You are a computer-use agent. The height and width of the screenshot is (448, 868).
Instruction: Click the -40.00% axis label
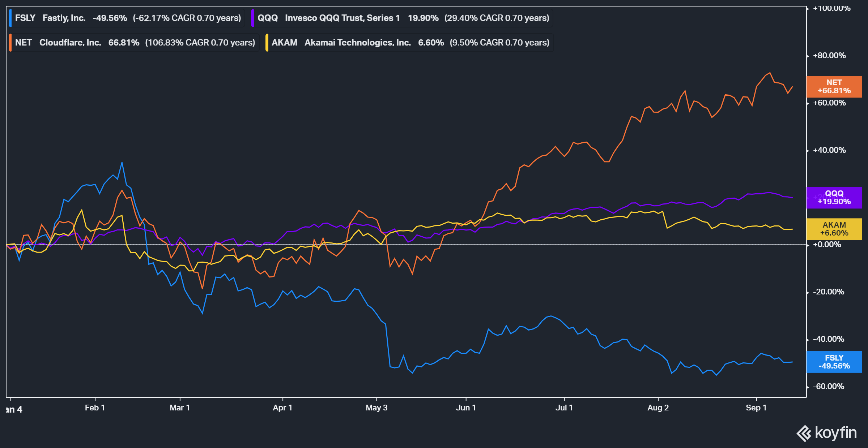829,339
